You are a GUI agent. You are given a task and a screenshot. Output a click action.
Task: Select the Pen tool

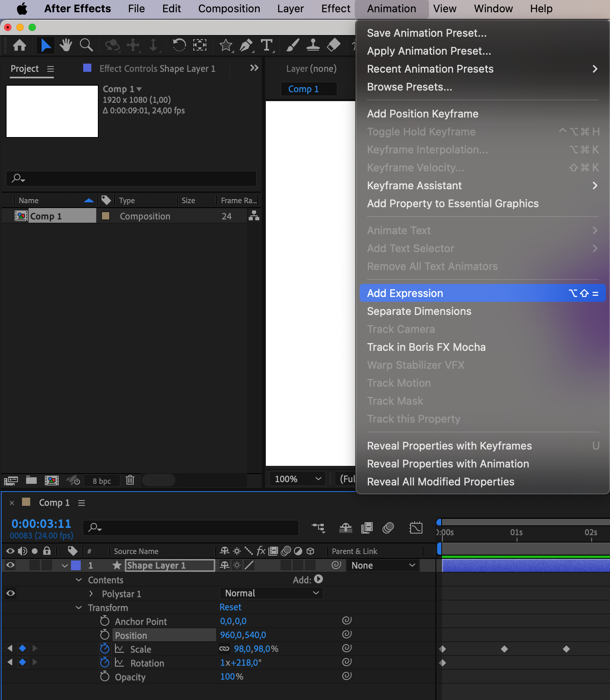point(246,45)
